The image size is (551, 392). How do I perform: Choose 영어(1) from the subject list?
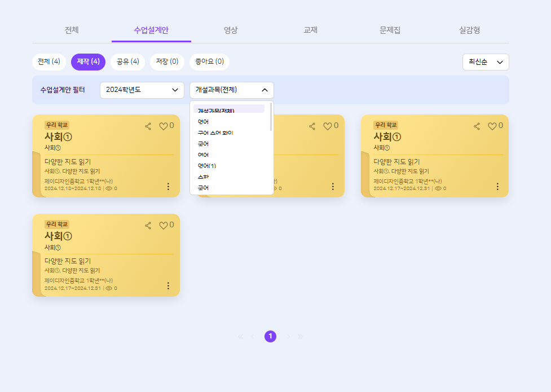208,166
